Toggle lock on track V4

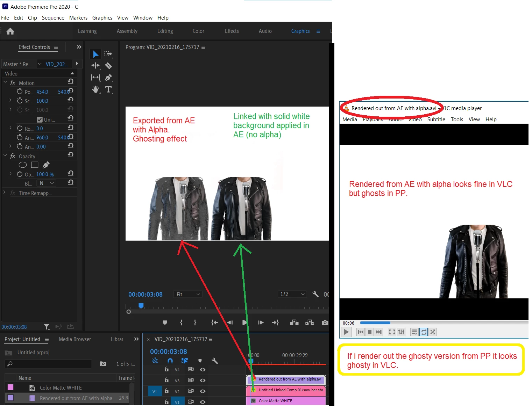coord(166,369)
